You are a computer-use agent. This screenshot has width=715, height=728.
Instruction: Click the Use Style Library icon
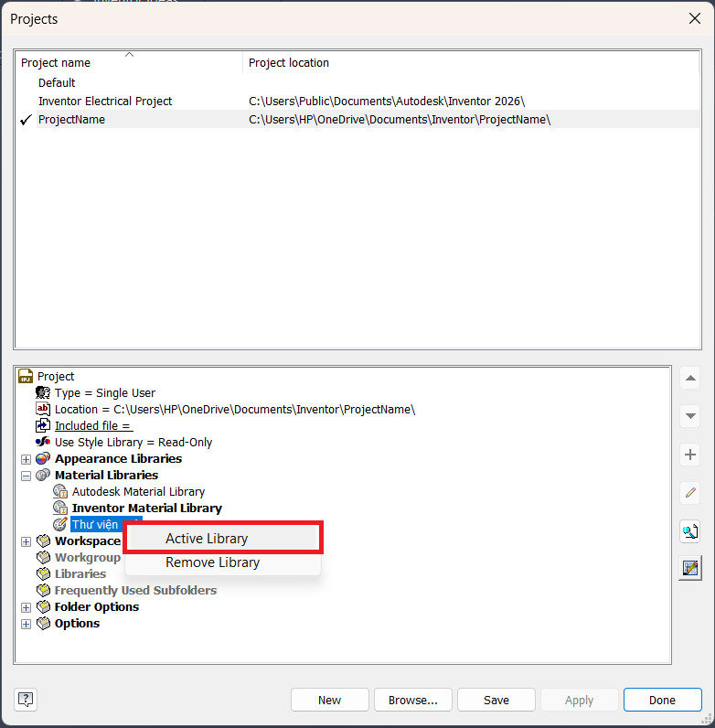(x=43, y=442)
